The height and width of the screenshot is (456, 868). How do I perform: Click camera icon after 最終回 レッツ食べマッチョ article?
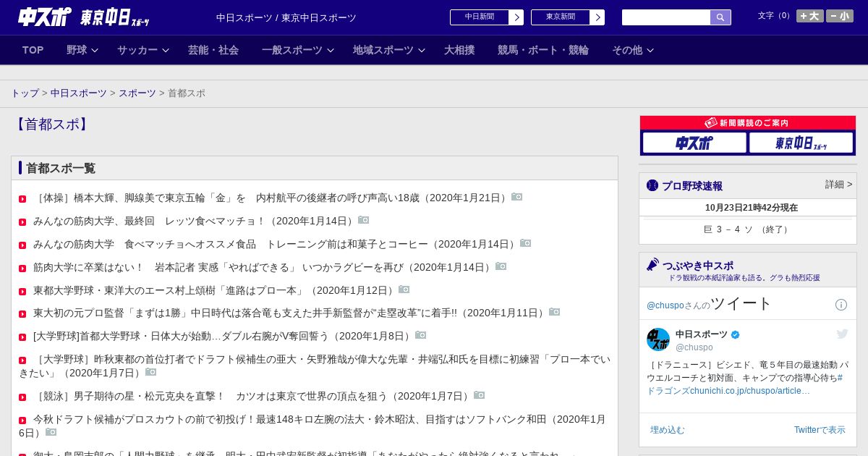(x=364, y=220)
